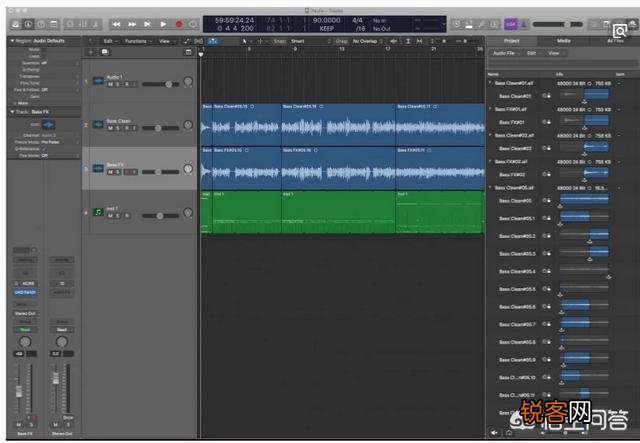This screenshot has height=443, width=640.
Task: Mute the Inst 1 track
Action: (110, 216)
